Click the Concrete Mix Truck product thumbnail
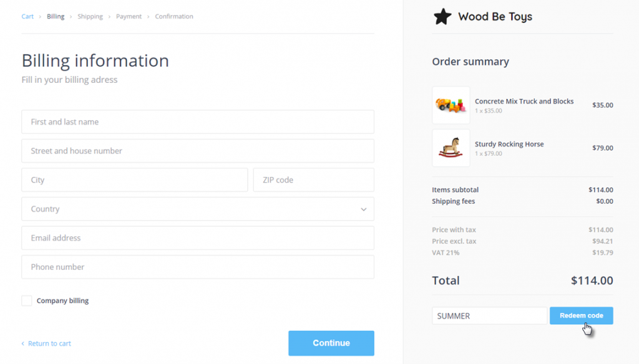 pos(451,105)
